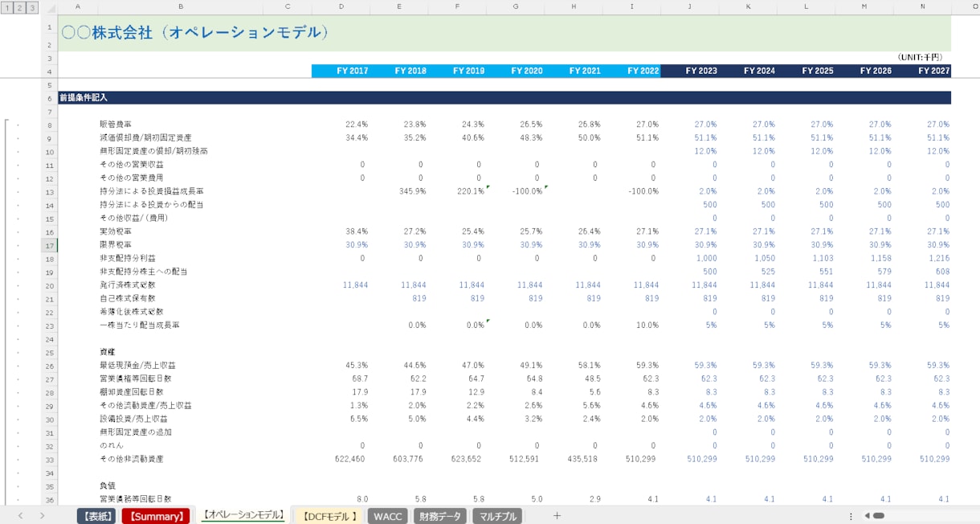Collapse to outline level 1
This screenshot has height=524, width=980.
coord(8,7)
